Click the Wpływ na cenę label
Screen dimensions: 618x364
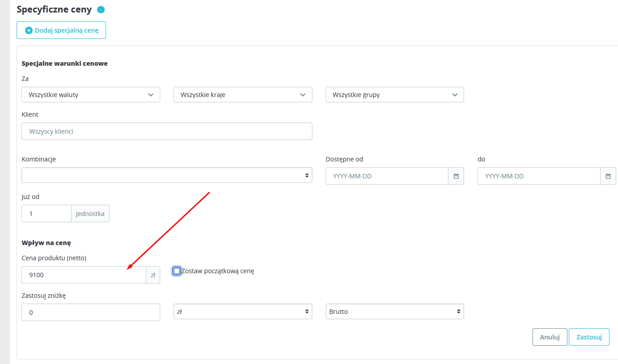pyautogui.click(x=46, y=243)
